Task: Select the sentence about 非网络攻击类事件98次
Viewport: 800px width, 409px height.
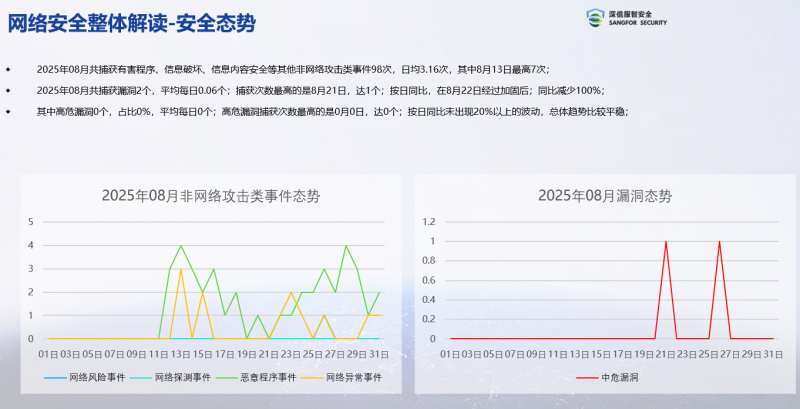Action: pyautogui.click(x=293, y=69)
